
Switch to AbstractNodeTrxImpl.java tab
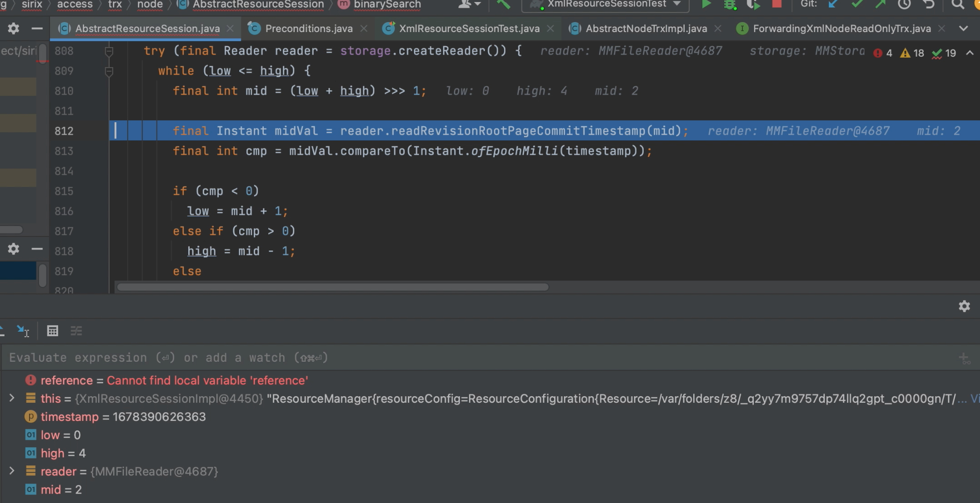pos(646,29)
